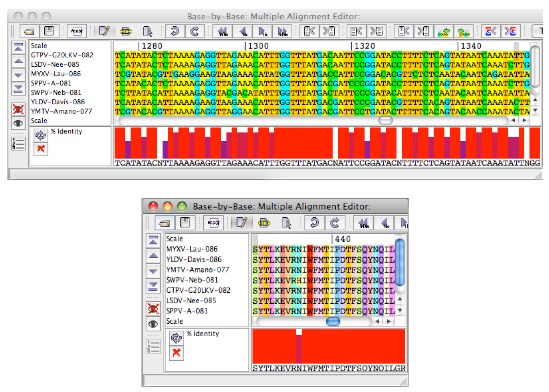Viewport: 549px width, 392px height.
Task: Click the green right-arrow colored sequence icon
Action: (463, 31)
